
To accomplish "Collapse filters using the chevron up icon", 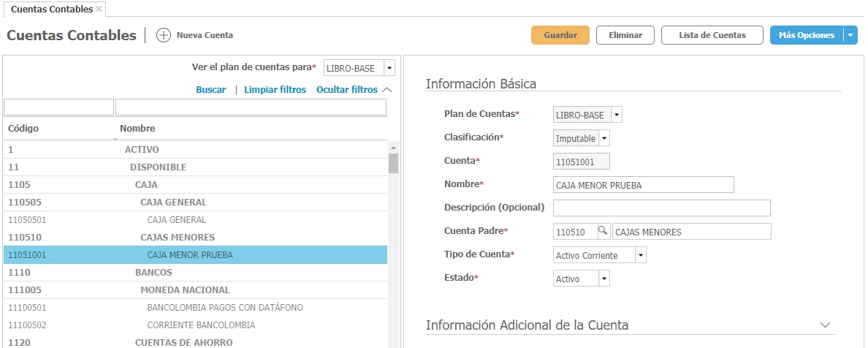I will pyautogui.click(x=387, y=89).
